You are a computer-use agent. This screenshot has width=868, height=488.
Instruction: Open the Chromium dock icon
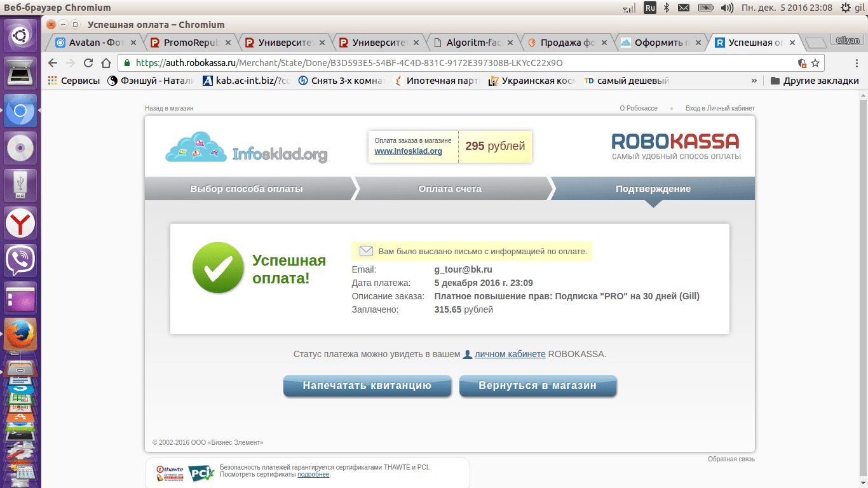(20, 112)
